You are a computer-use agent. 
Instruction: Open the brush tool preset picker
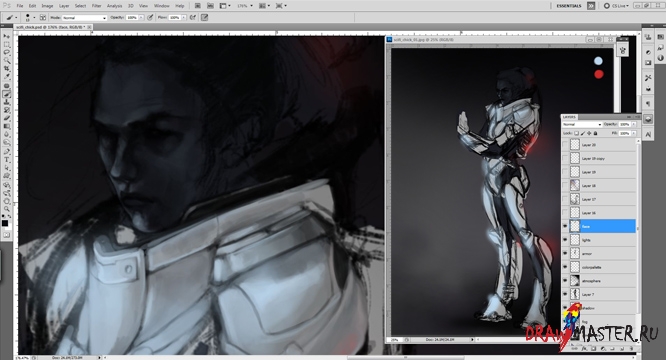pyautogui.click(x=11, y=17)
